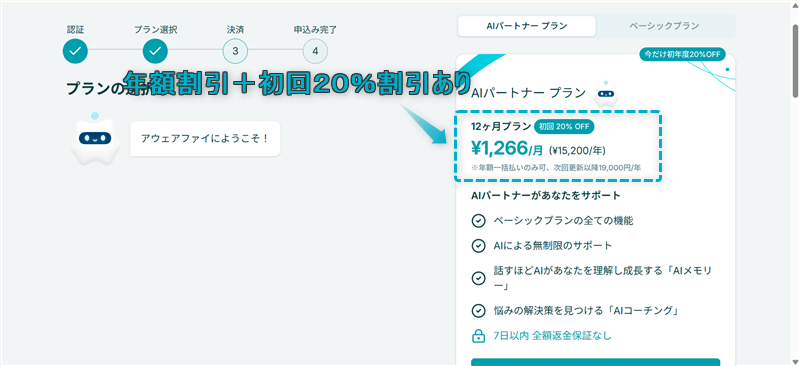The height and width of the screenshot is (366, 800).
Task: Click the robot mascot beside the welcome message
Action: tap(95, 138)
